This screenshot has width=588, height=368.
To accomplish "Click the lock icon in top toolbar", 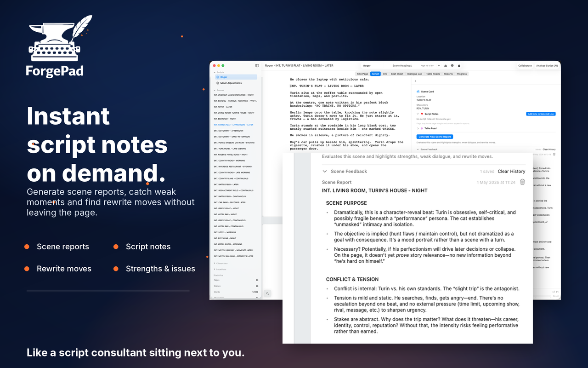I will point(459,66).
